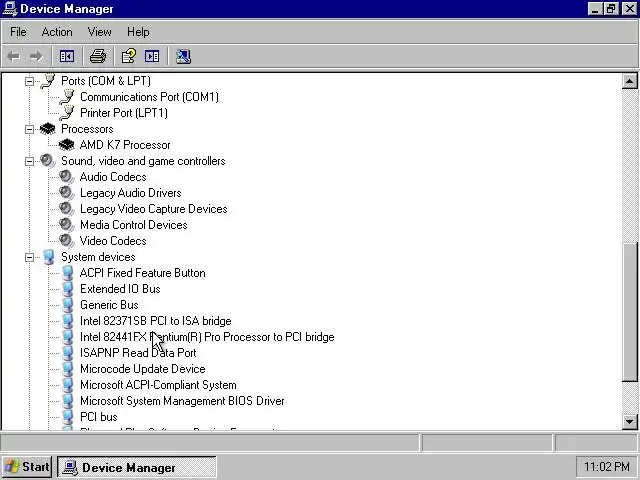Click the Audio Codecs speaker icon
Screen dimensions: 640x480
pyautogui.click(x=67, y=177)
